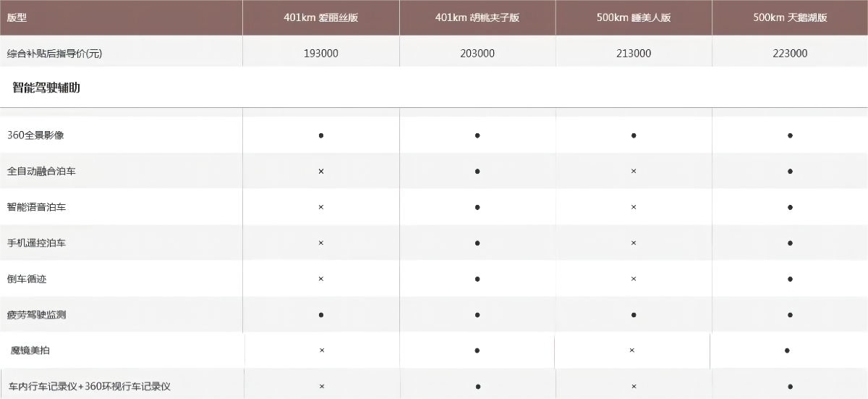
Task: Click the 手机遥控泊车 cross under 睡美人版
Action: tap(634, 243)
